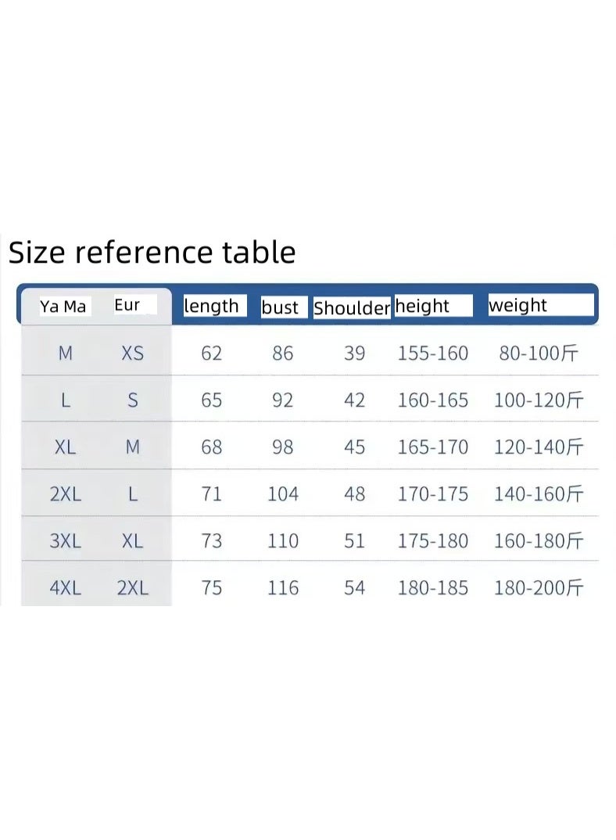Image resolution: width=616 pixels, height=840 pixels.
Task: Select the weight range 180-200斤
Action: coord(539,588)
